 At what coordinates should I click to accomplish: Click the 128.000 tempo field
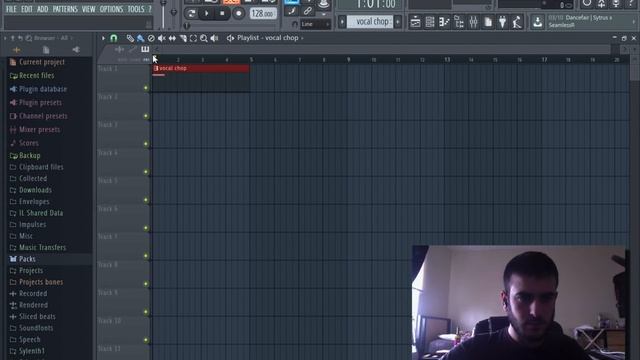262,13
